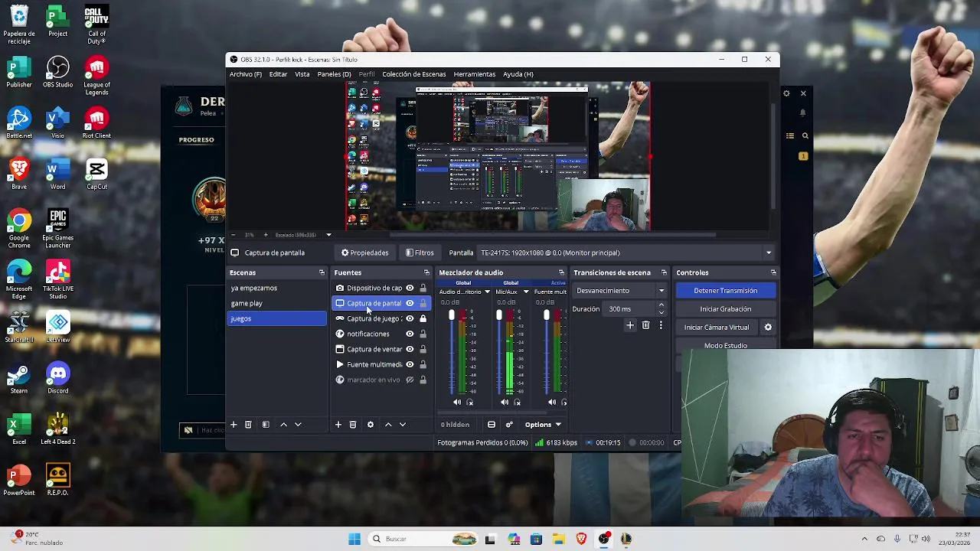
Task: Undock the Controles panel
Action: coord(773,272)
